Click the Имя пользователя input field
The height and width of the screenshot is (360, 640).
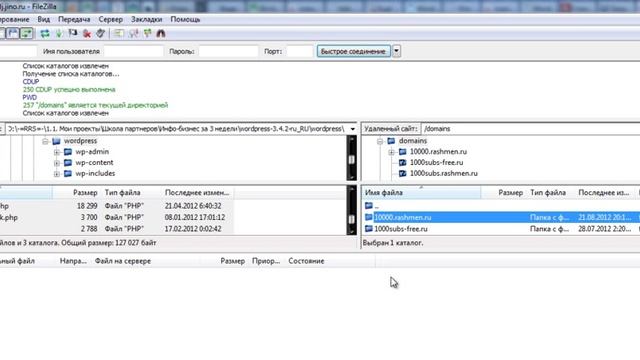[133, 51]
